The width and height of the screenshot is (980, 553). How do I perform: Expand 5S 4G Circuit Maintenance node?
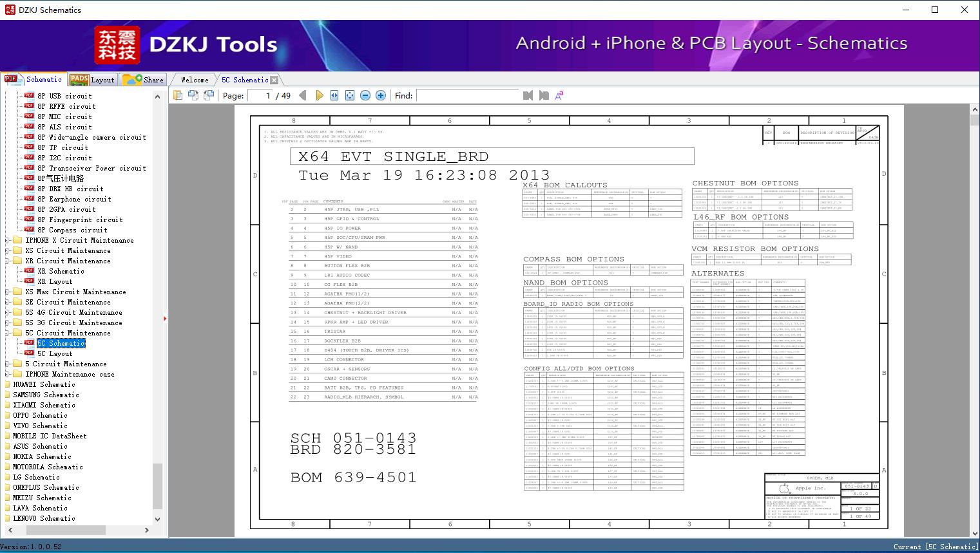point(8,312)
